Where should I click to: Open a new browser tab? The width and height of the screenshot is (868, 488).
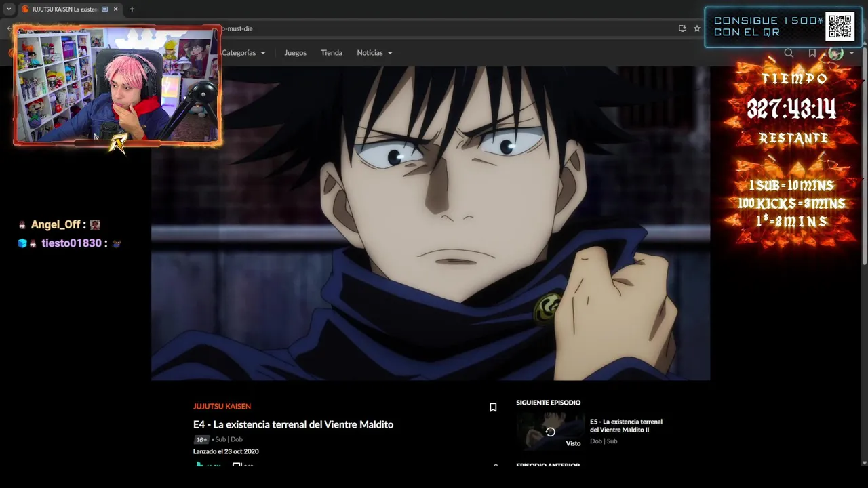pyautogui.click(x=132, y=9)
